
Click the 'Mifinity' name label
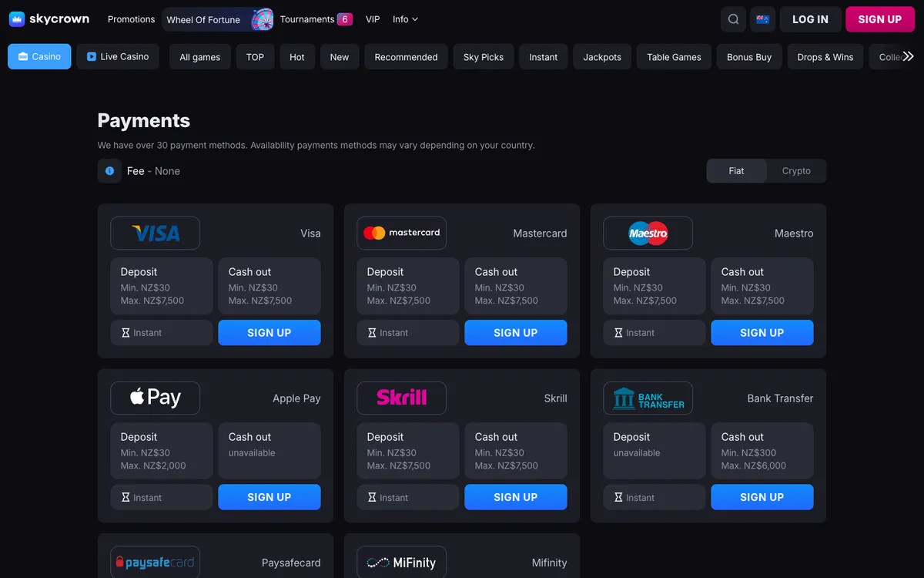(549, 563)
